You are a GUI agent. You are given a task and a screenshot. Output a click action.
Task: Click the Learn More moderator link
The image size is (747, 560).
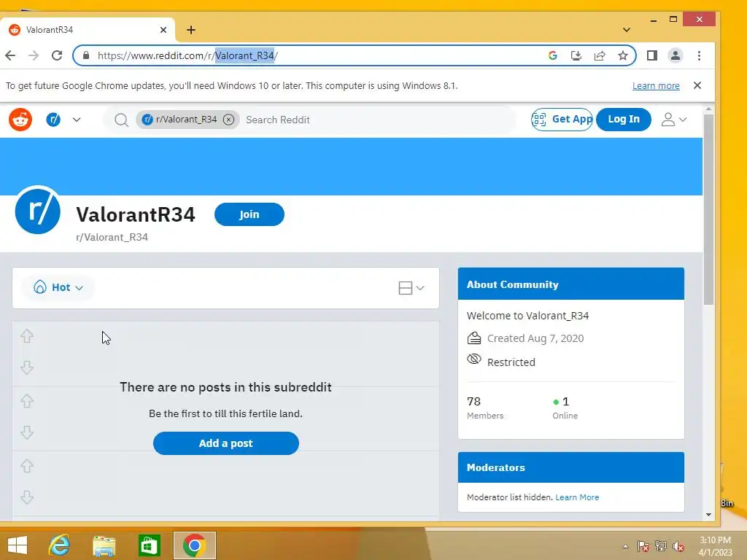click(577, 497)
